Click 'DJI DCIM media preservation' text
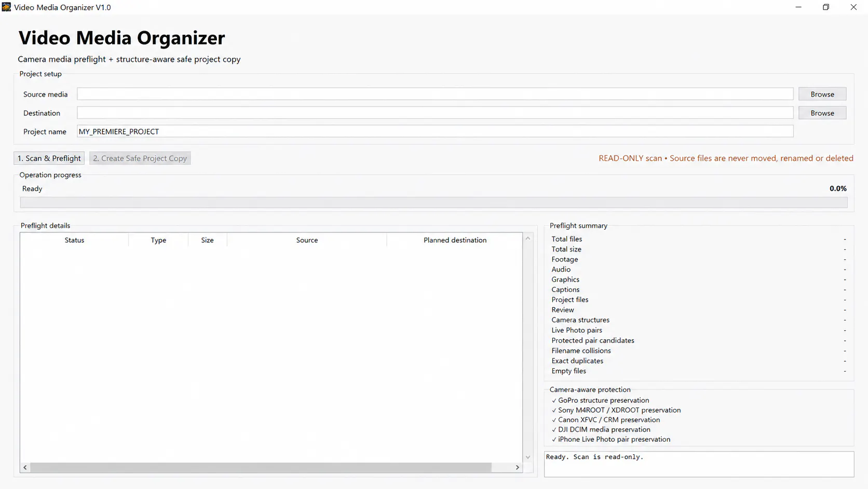Viewport: 868px width, 489px height. 604,429
